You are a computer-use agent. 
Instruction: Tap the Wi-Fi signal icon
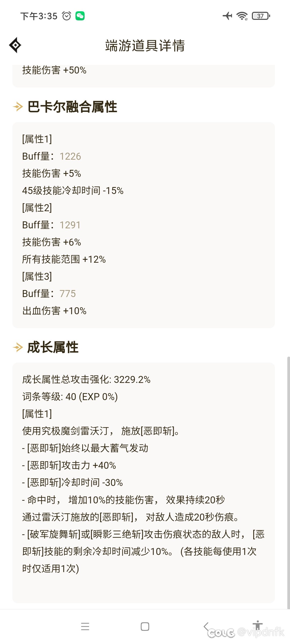(x=242, y=16)
